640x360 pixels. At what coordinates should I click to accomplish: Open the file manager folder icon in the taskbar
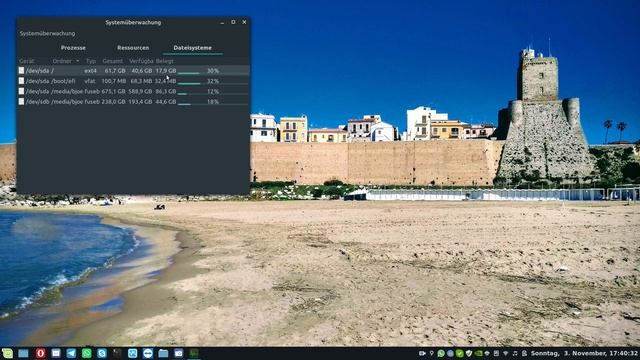[x=163, y=353]
